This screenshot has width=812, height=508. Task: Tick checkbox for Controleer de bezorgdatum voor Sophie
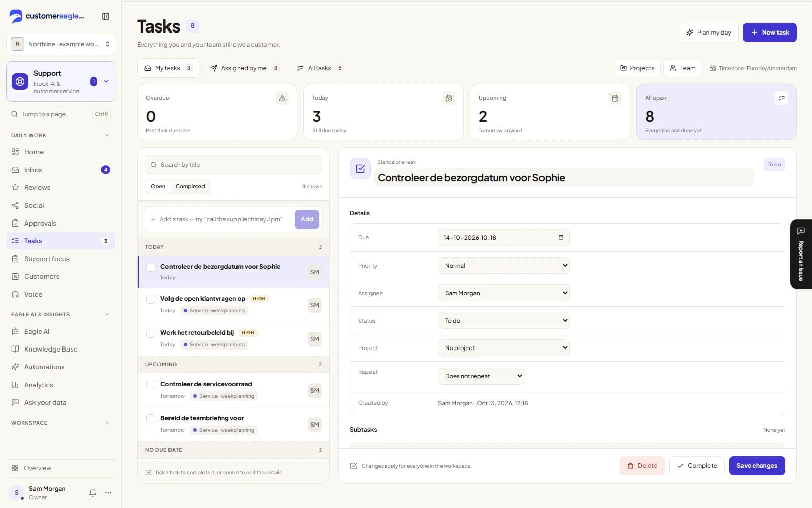pos(151,267)
